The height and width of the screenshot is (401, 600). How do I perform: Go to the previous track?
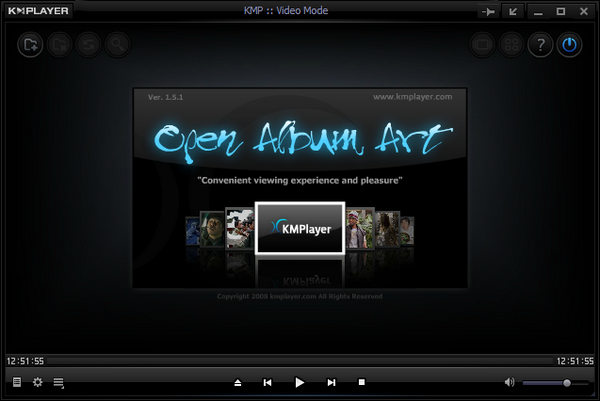pos(268,382)
